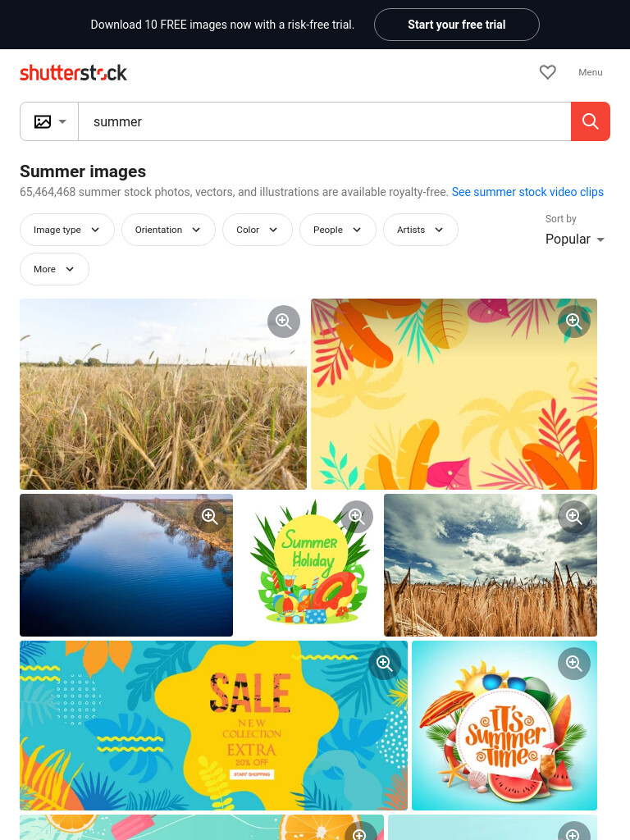Zoom the It's Summer Time image preview
Image resolution: width=630 pixels, height=840 pixels.
[573, 664]
